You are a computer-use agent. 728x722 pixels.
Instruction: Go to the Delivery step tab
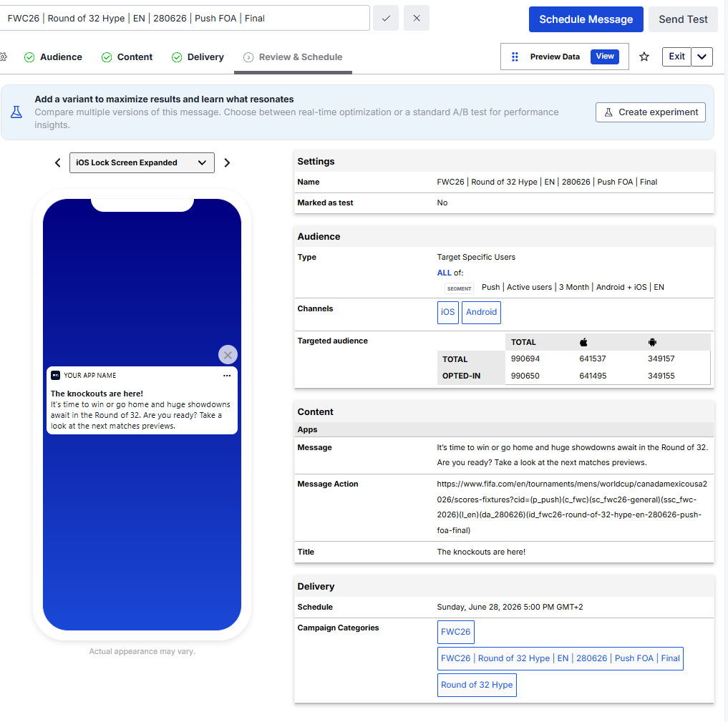(198, 57)
